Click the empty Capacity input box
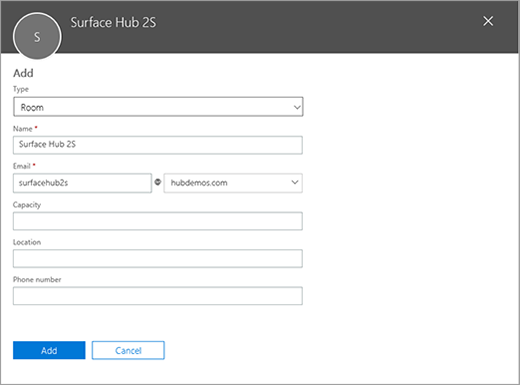This screenshot has height=385, width=520. 158,221
